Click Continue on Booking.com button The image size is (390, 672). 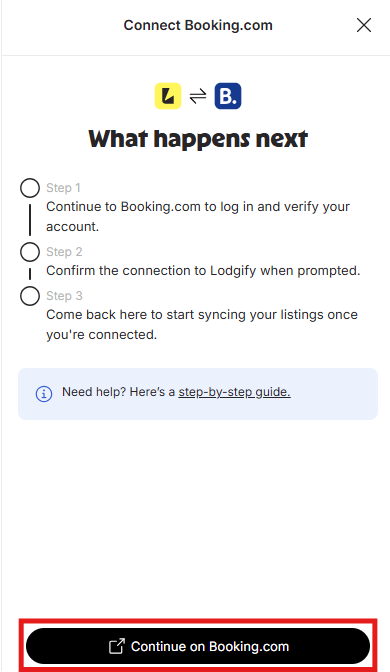coord(198,646)
